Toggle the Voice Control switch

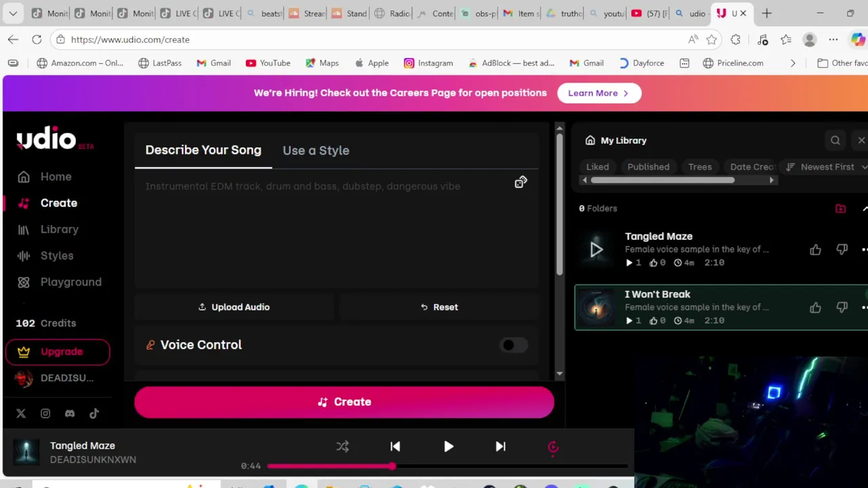pyautogui.click(x=513, y=345)
